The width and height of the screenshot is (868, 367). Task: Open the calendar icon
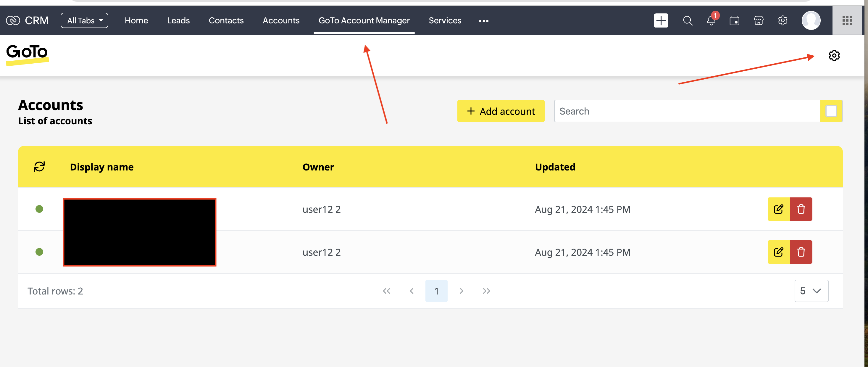735,20
